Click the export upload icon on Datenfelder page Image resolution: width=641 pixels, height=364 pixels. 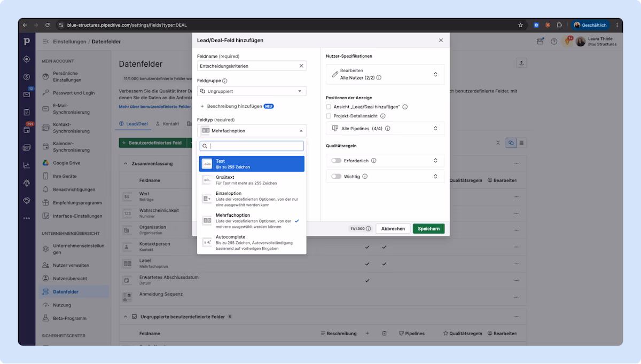click(x=522, y=63)
